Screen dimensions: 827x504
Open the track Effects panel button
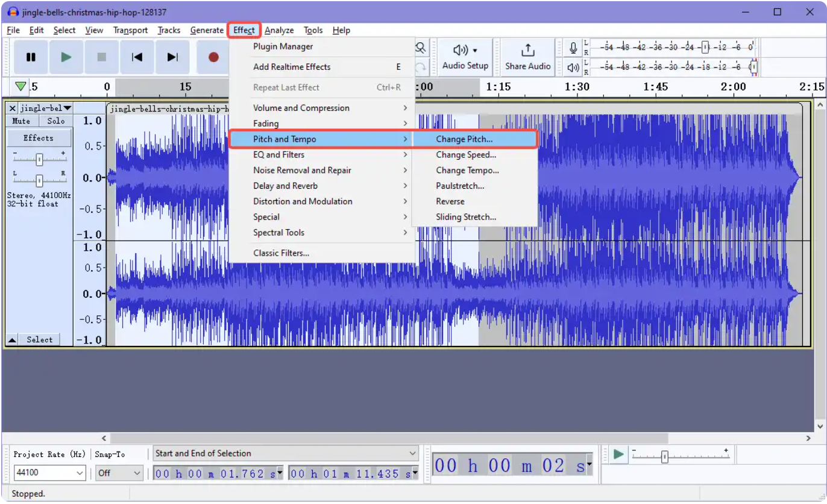pos(39,138)
